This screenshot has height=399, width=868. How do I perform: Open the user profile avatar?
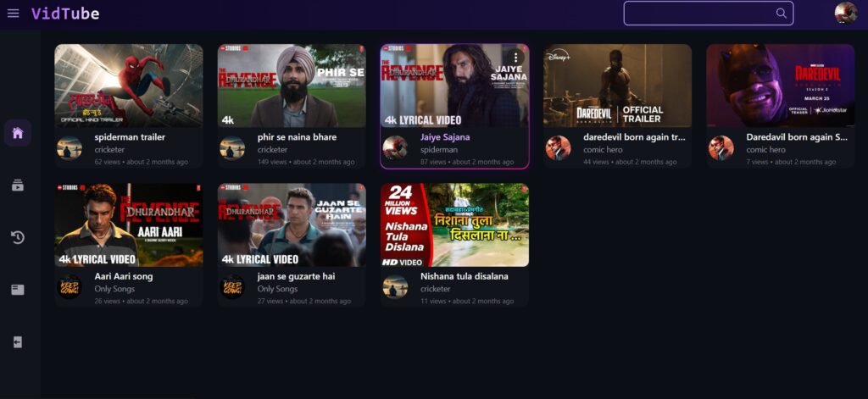point(846,13)
